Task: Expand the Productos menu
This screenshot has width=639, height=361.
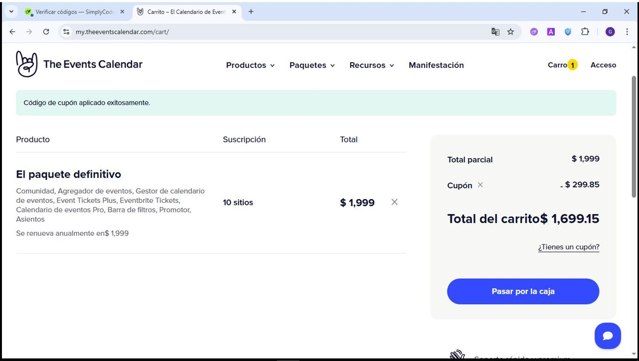Action: coord(250,65)
